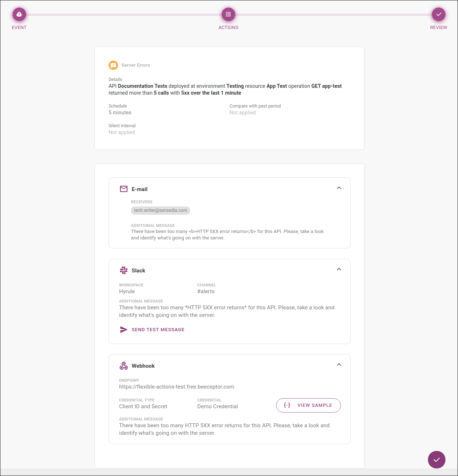This screenshot has width=458, height=476.
Task: Click the Server Errors alert icon
Action: (113, 65)
